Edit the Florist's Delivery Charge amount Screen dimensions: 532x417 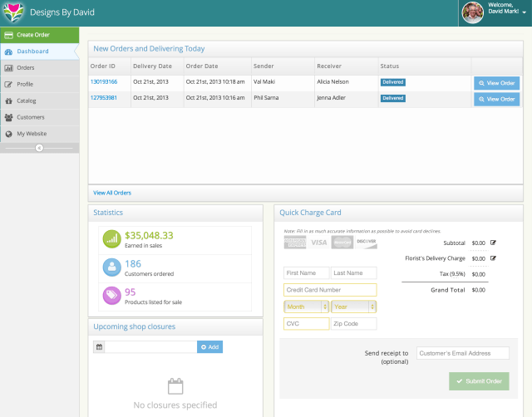(x=494, y=258)
